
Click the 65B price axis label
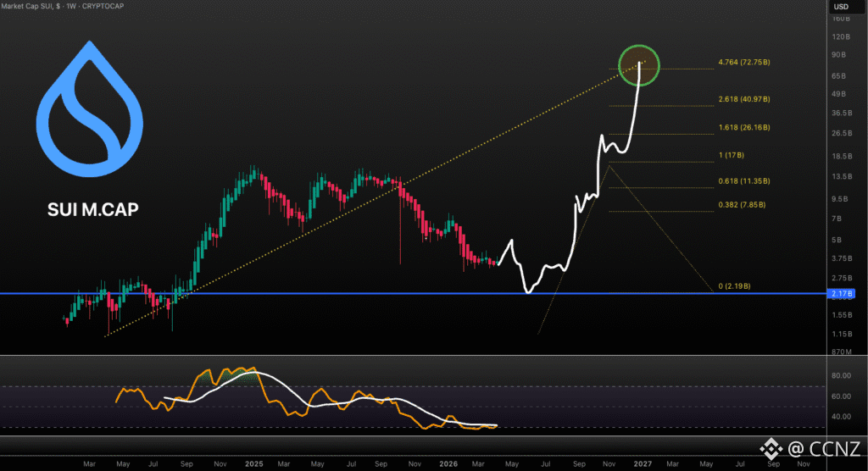pos(839,76)
